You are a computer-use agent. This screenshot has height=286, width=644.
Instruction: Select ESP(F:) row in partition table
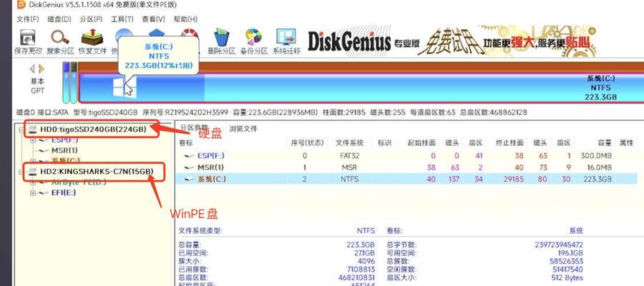(x=406, y=156)
